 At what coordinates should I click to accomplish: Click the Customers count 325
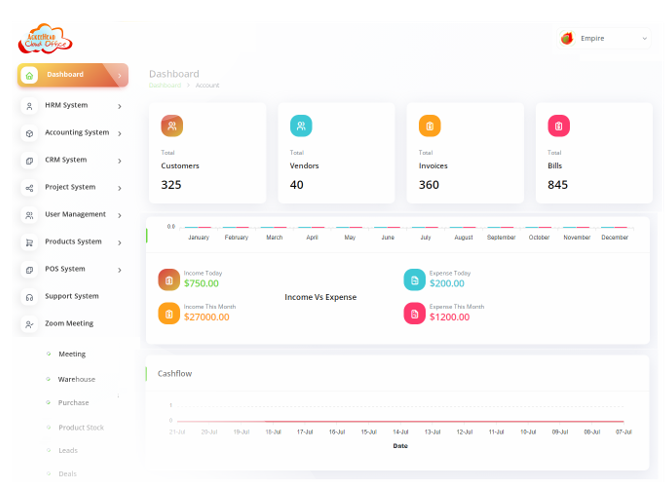click(x=171, y=185)
